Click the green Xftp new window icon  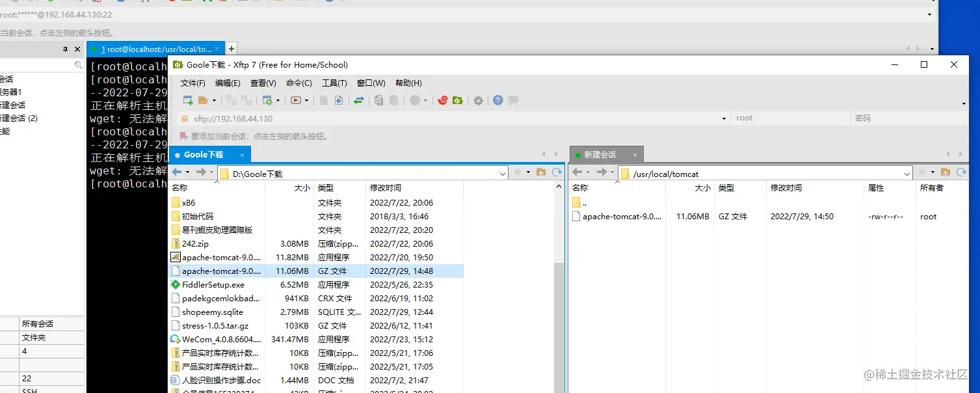458,100
